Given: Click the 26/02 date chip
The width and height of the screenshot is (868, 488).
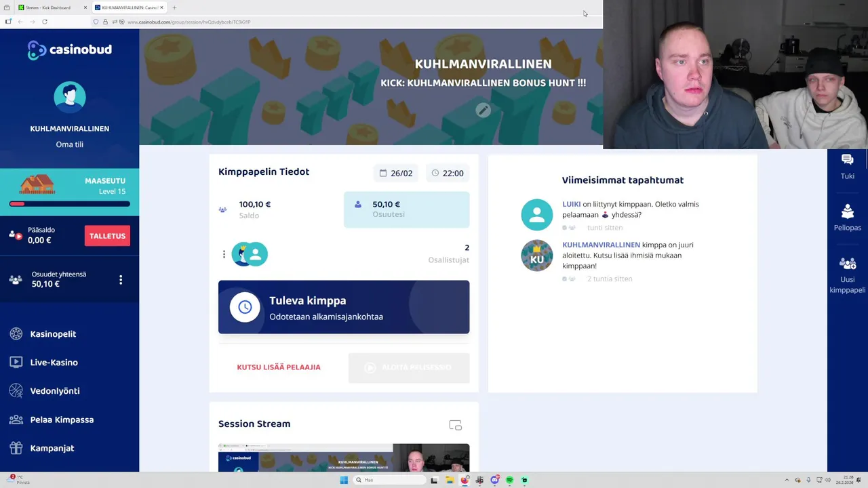Looking at the screenshot, I should coord(396,174).
